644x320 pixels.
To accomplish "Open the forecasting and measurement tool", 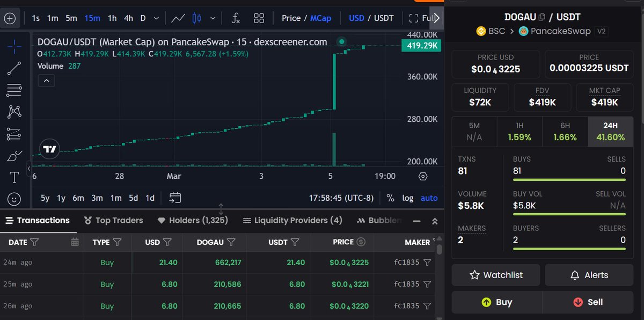I will coord(14,134).
